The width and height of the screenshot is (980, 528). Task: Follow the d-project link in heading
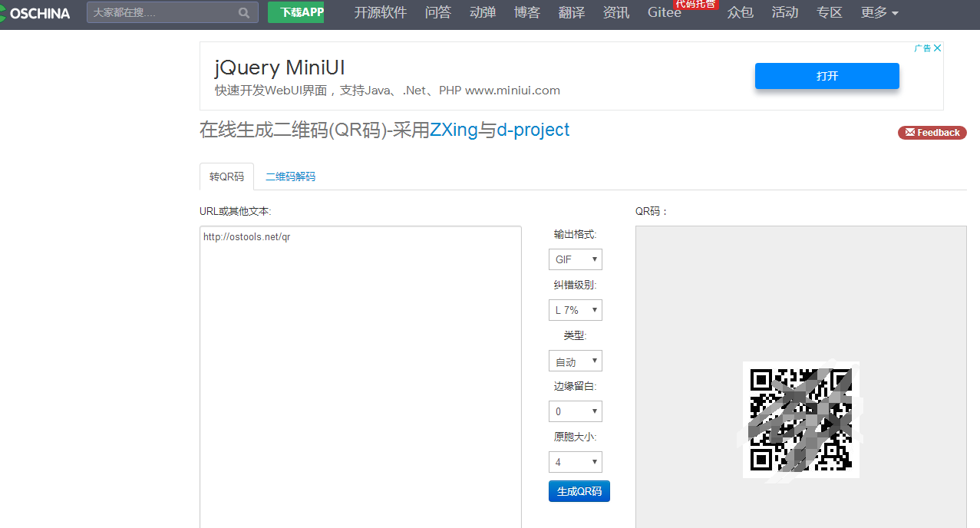click(x=533, y=130)
